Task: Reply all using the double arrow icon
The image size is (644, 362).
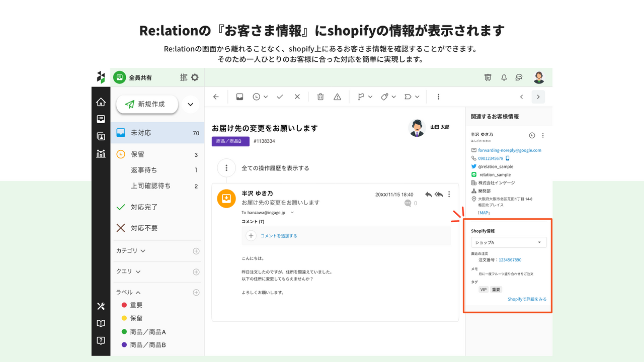Action: [439, 195]
